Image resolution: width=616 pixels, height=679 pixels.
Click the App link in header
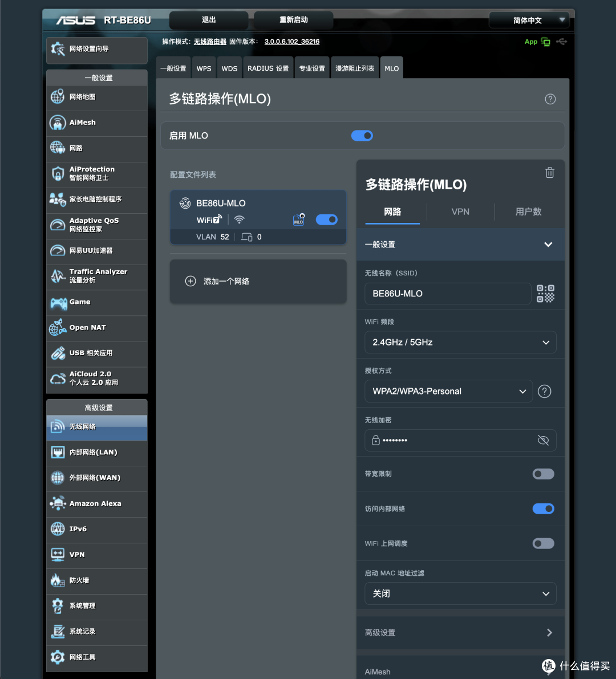(x=530, y=42)
